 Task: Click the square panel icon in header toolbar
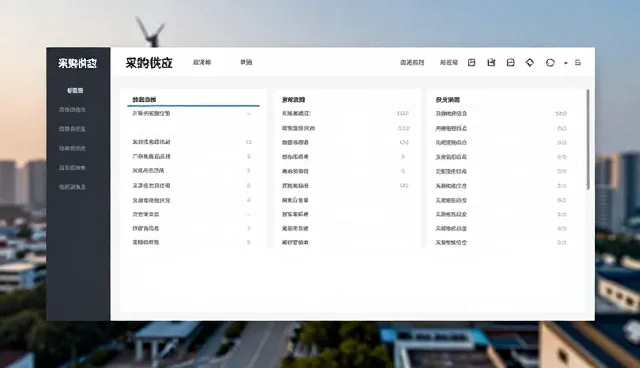(x=471, y=62)
